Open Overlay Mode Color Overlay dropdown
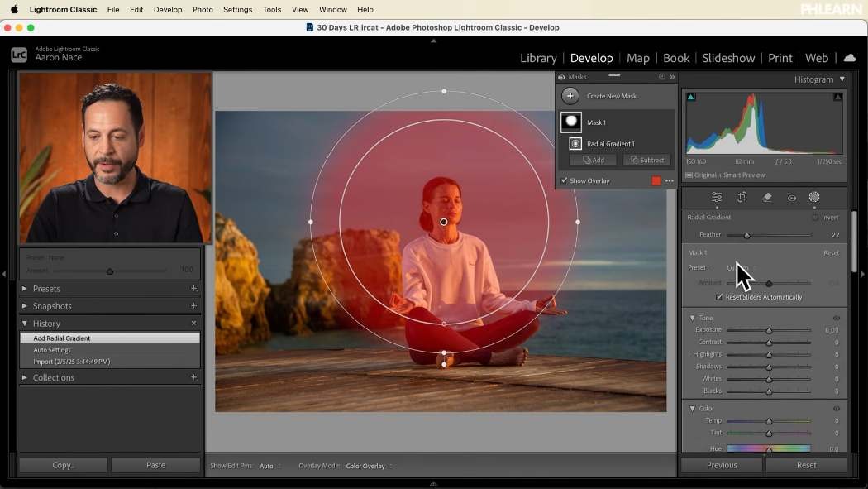The width and height of the screenshot is (868, 489). [x=369, y=467]
